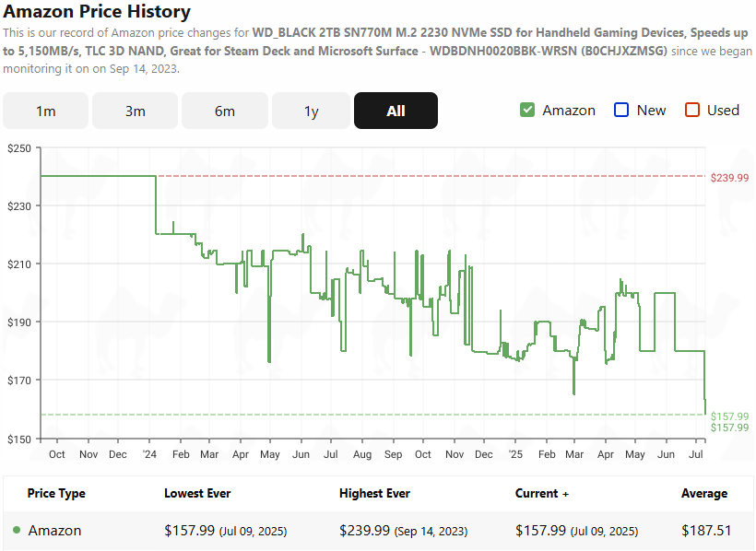Image resolution: width=756 pixels, height=551 pixels.
Task: Click the red $239.99 chart label
Action: pos(729,177)
